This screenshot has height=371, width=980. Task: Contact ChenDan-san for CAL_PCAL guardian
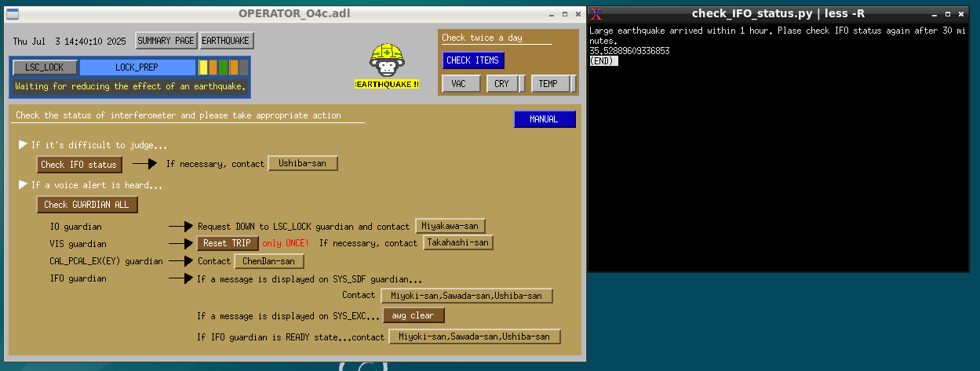click(269, 261)
